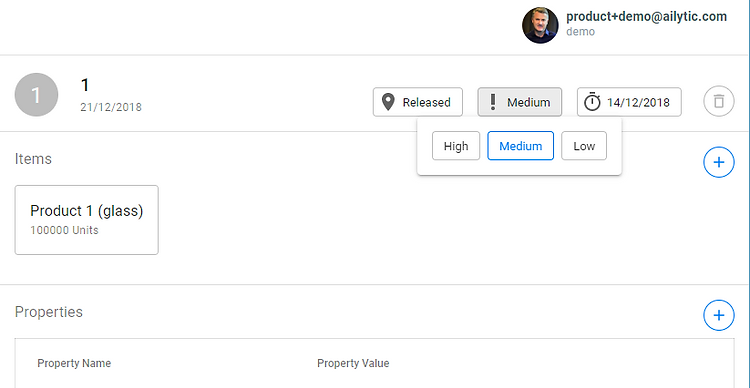
Task: Click the location pin icon on Released
Action: tap(388, 102)
